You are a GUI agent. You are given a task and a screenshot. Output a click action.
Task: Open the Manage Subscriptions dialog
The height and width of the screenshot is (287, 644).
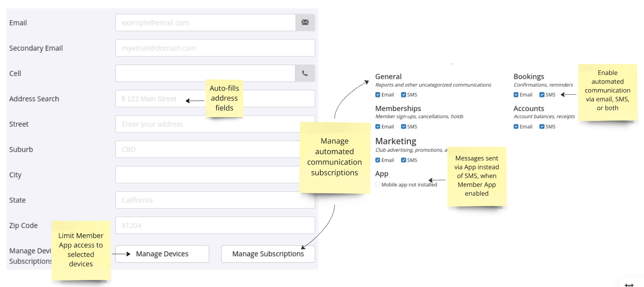268,254
